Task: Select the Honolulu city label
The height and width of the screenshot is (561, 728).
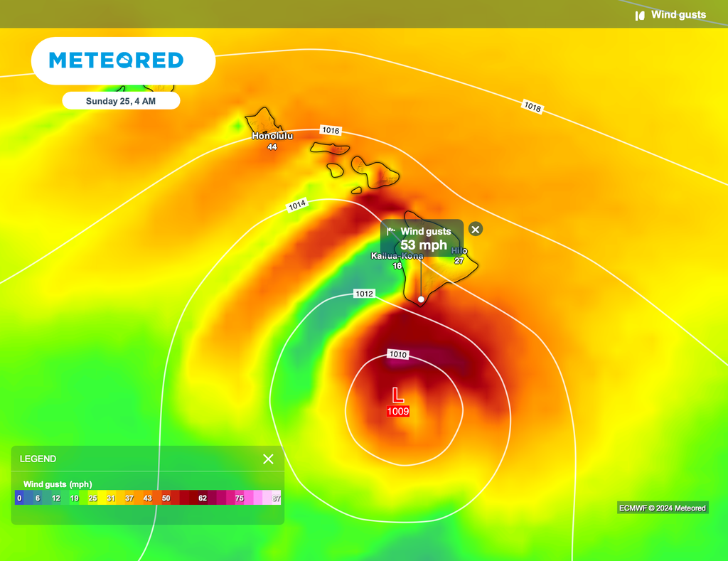Action: click(x=272, y=136)
